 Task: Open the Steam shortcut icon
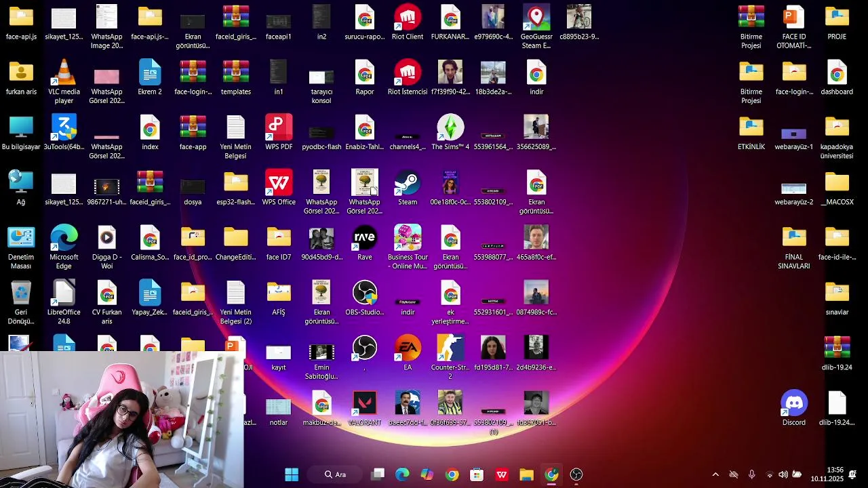pyautogui.click(x=408, y=188)
